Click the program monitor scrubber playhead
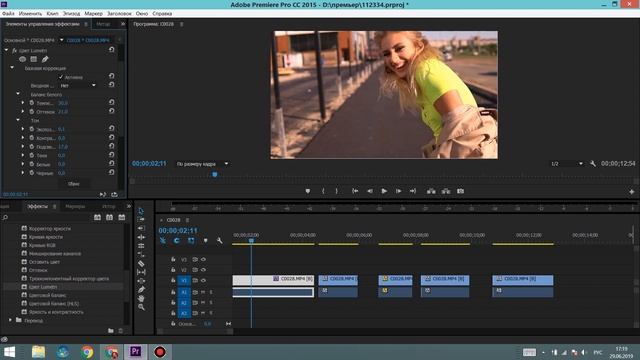Screen dimensions: 640x360 [215, 175]
